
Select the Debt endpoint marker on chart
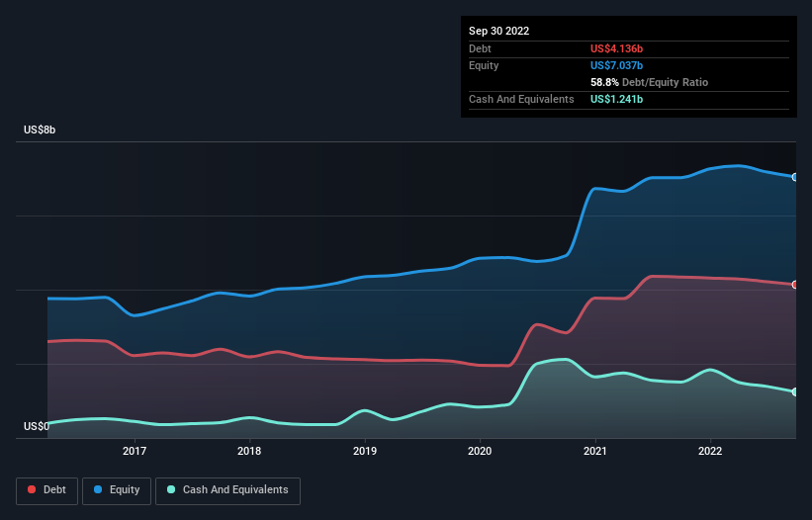pos(795,285)
